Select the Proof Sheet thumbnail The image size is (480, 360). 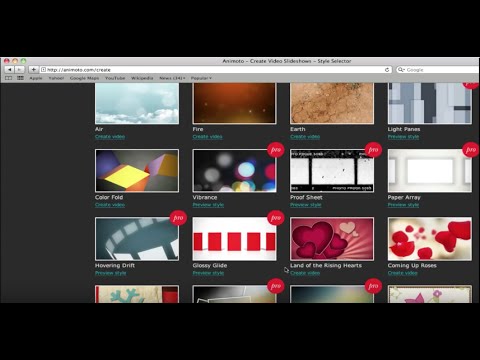[332, 171]
